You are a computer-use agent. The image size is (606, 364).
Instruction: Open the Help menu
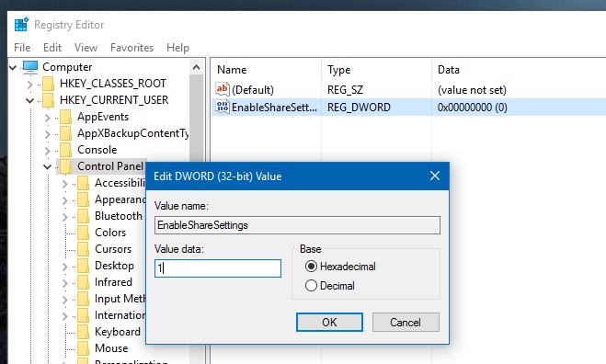(x=177, y=48)
